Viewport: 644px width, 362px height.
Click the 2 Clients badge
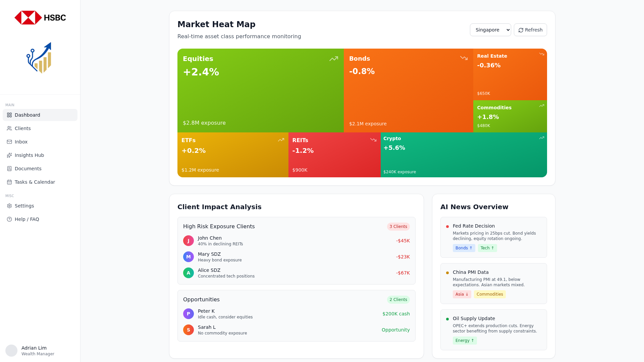398,300
